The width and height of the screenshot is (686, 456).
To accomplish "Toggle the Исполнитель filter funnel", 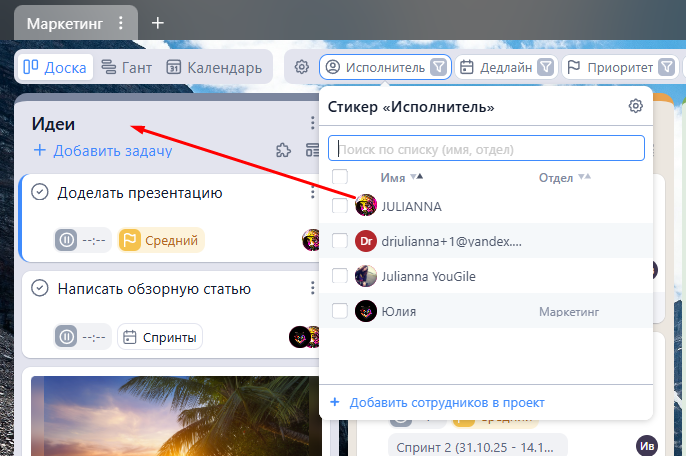I will [x=438, y=67].
